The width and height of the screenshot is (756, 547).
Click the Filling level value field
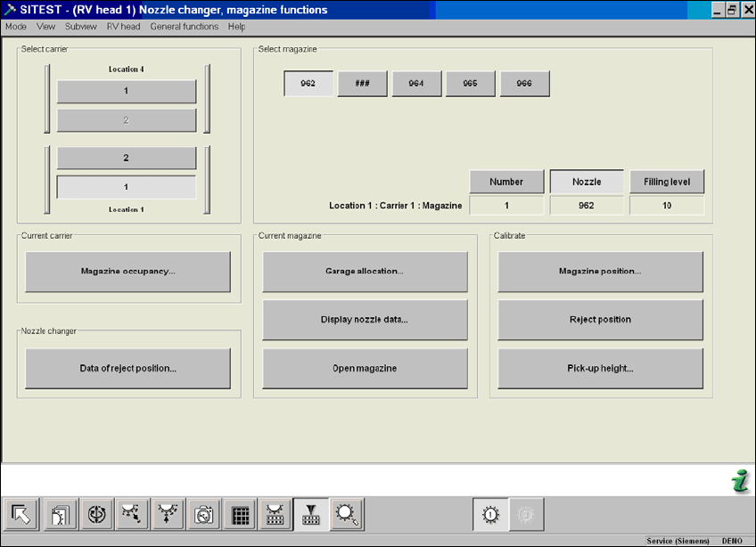coord(667,206)
